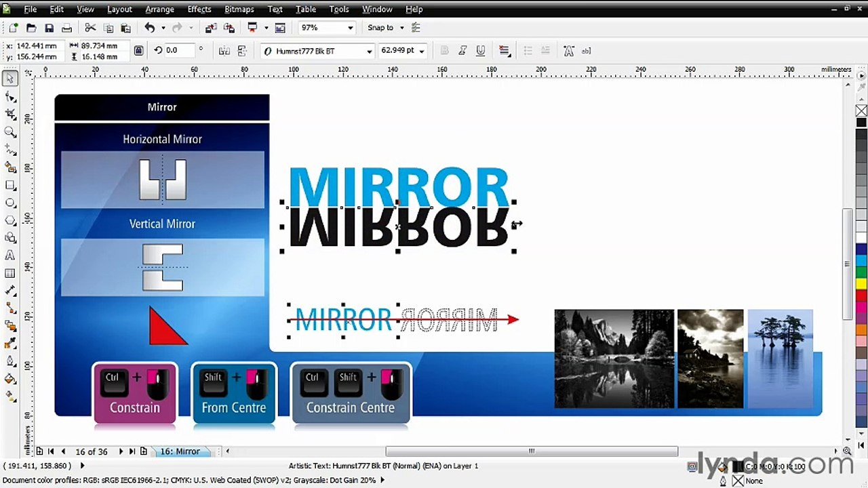Open the Effects menu
The height and width of the screenshot is (488, 868).
[x=199, y=9]
